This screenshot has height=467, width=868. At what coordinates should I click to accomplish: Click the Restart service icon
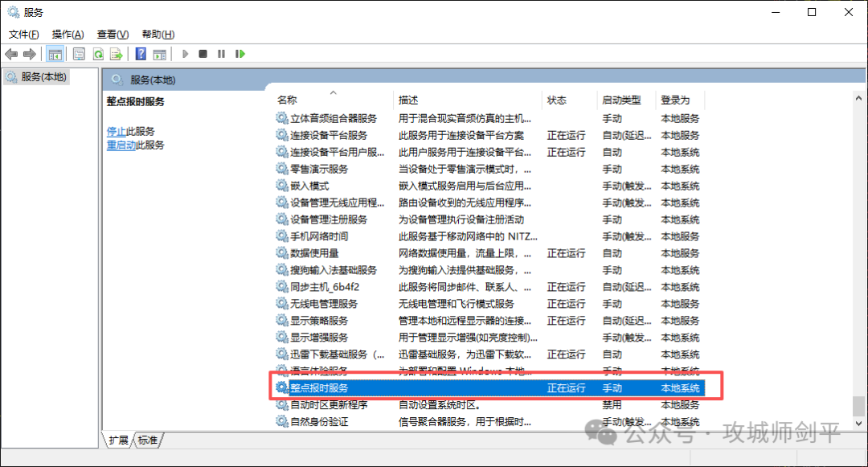click(x=240, y=54)
